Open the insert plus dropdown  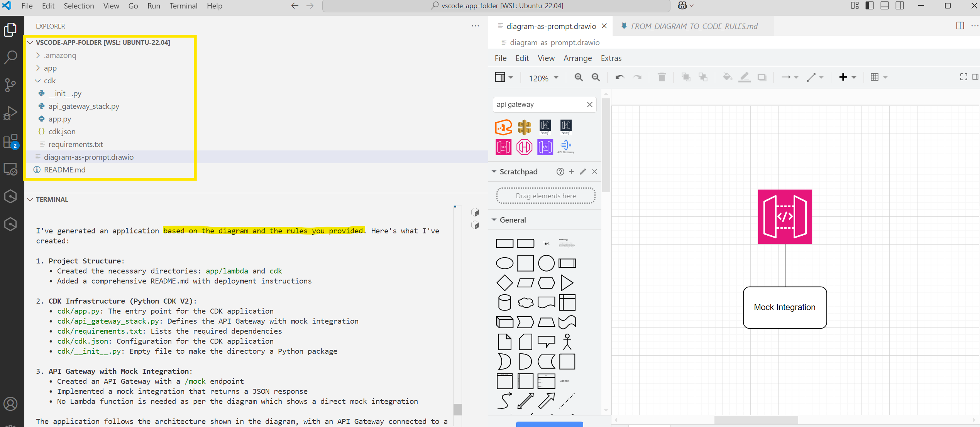[848, 77]
